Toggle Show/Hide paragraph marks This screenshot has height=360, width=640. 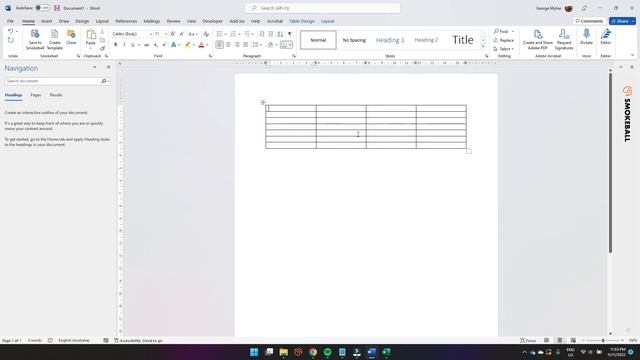290,34
